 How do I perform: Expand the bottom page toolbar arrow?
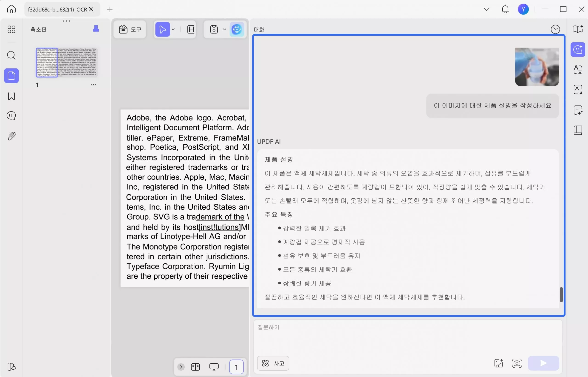coord(181,367)
